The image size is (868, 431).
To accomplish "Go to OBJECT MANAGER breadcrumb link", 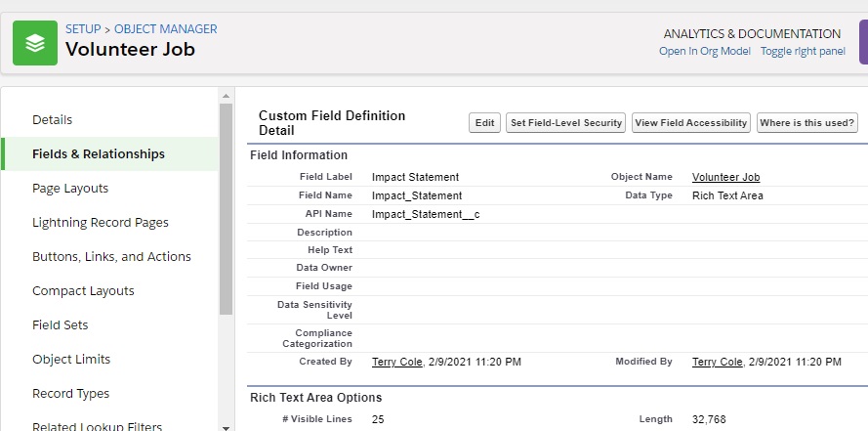I will point(166,28).
